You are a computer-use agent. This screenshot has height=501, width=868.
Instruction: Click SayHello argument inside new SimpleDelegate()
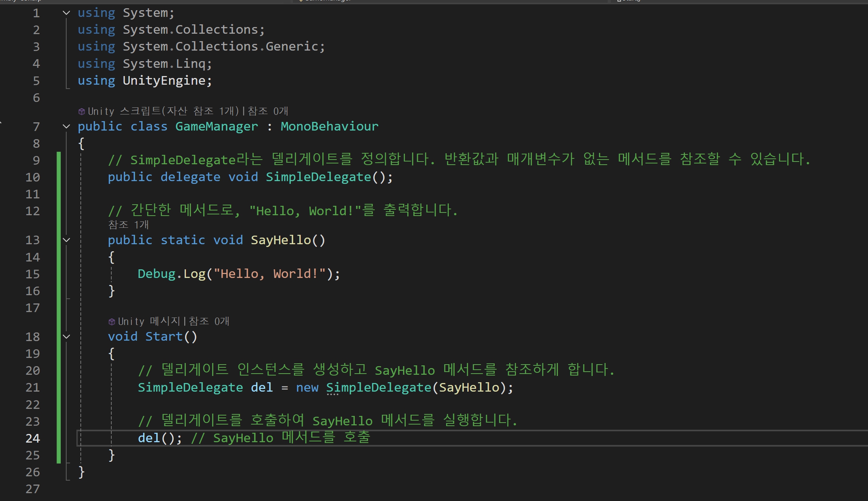tap(469, 387)
